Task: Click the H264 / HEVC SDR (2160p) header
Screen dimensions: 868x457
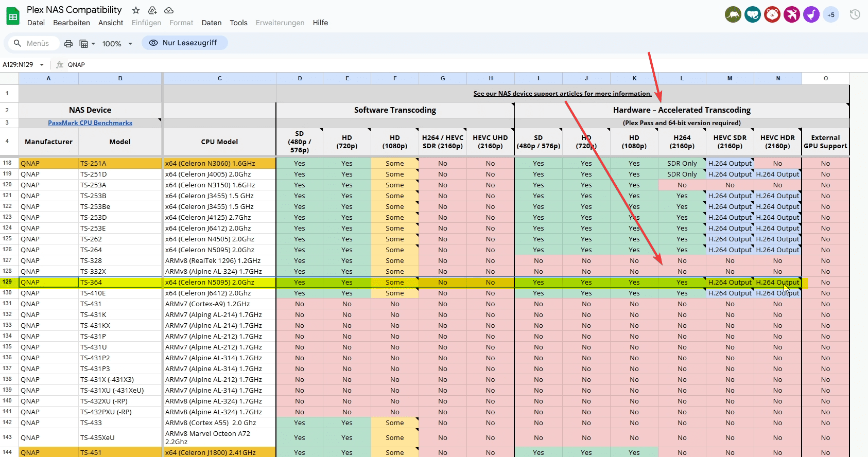Action: click(x=443, y=142)
